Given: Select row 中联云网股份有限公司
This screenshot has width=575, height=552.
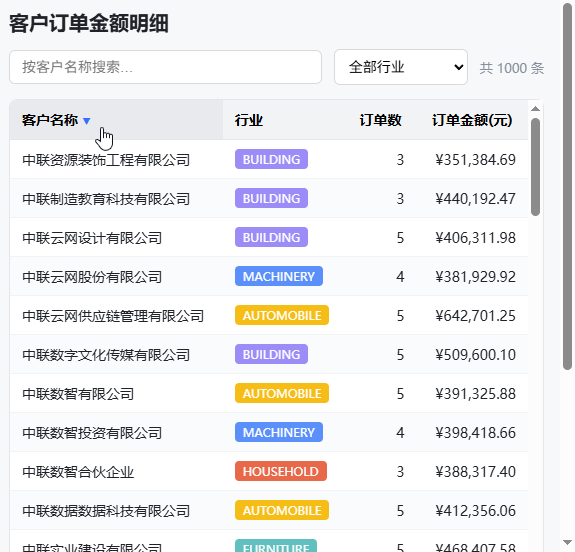Looking at the screenshot, I should coord(269,277).
